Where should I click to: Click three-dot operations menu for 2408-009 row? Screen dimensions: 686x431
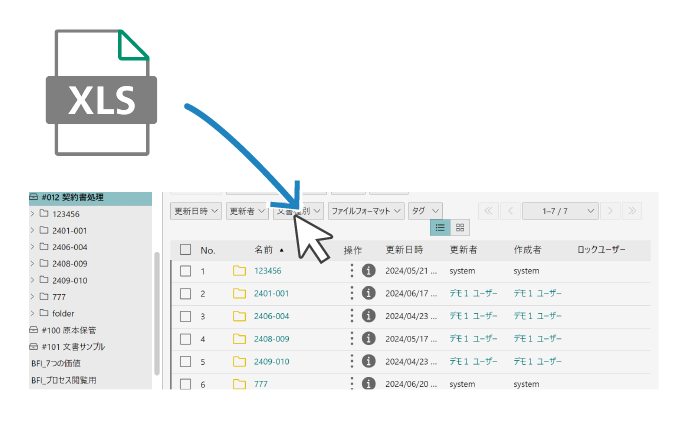(352, 339)
